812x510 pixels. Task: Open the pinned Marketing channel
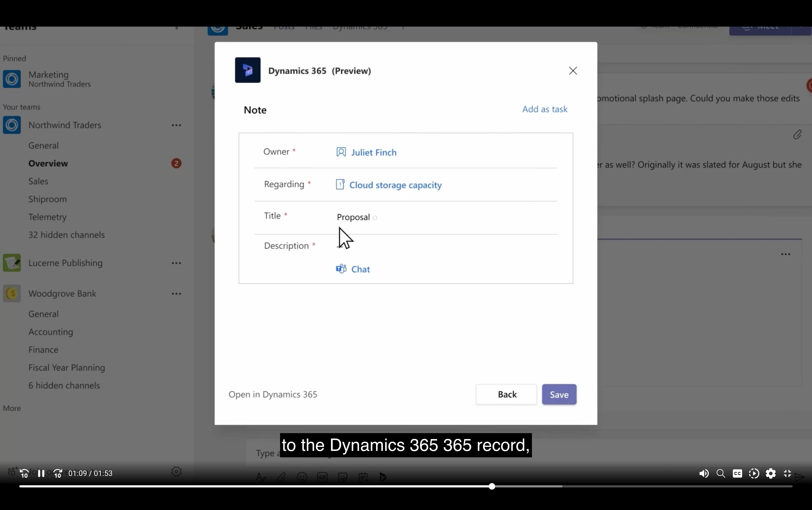point(59,79)
